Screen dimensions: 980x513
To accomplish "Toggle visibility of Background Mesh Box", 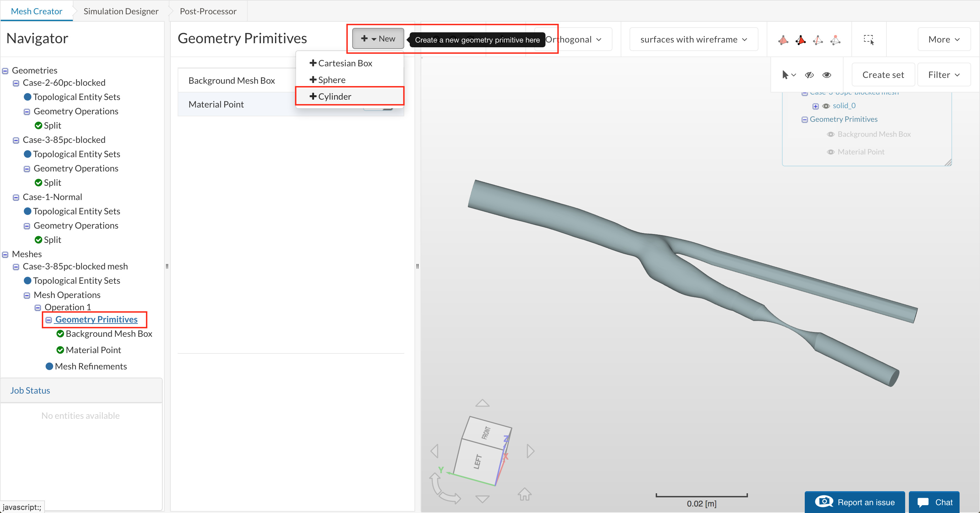I will point(831,134).
